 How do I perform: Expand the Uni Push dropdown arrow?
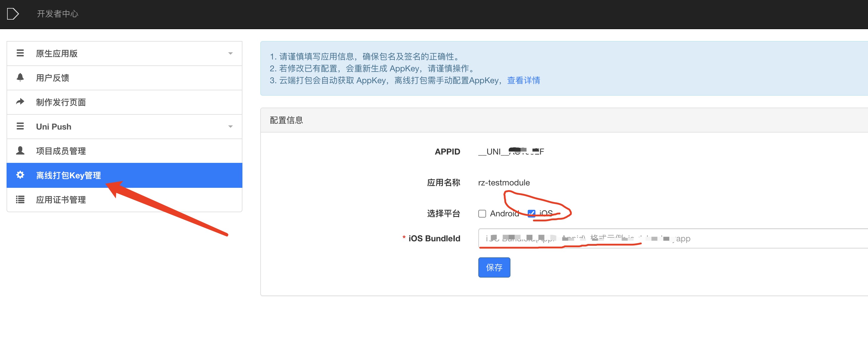coord(231,127)
